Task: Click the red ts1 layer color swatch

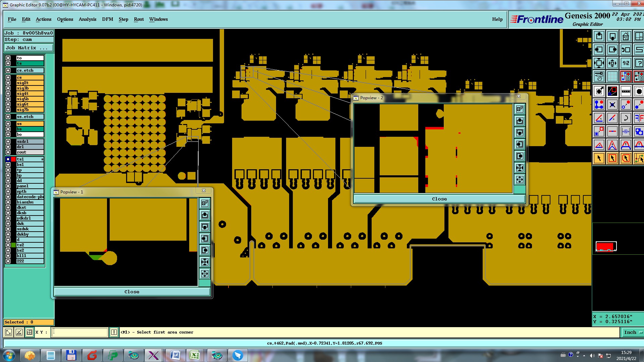Action: 13,159
